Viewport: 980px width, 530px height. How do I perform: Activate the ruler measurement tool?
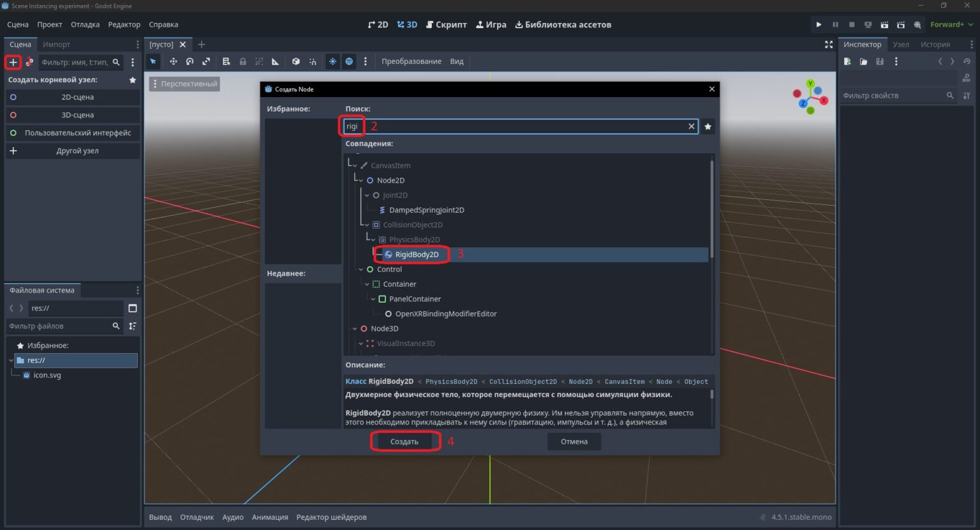[275, 61]
